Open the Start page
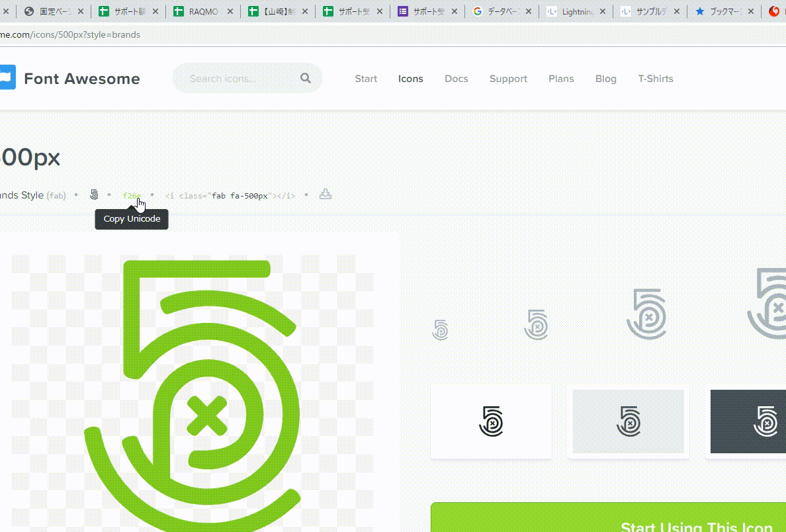 (x=366, y=79)
